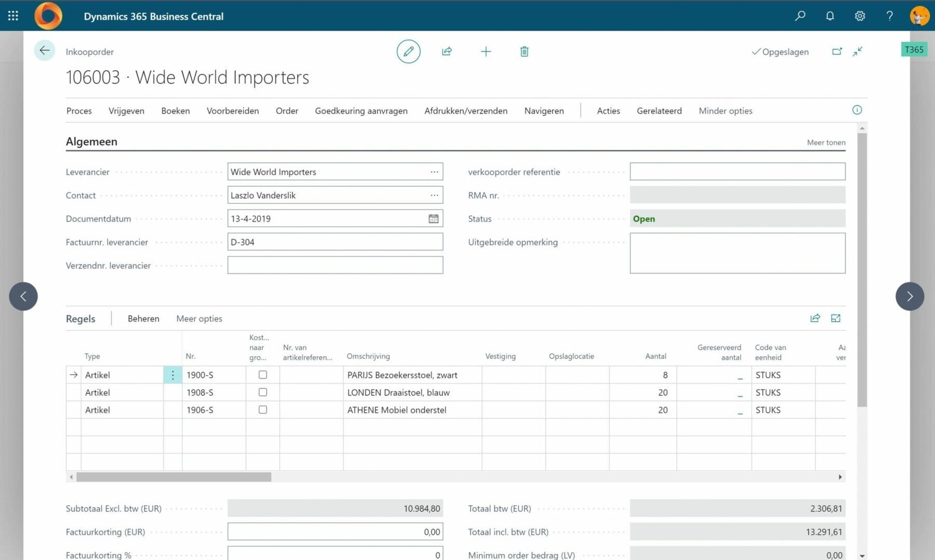Show the FactBox info pane icon
Image resolution: width=935 pixels, height=560 pixels.
857,110
